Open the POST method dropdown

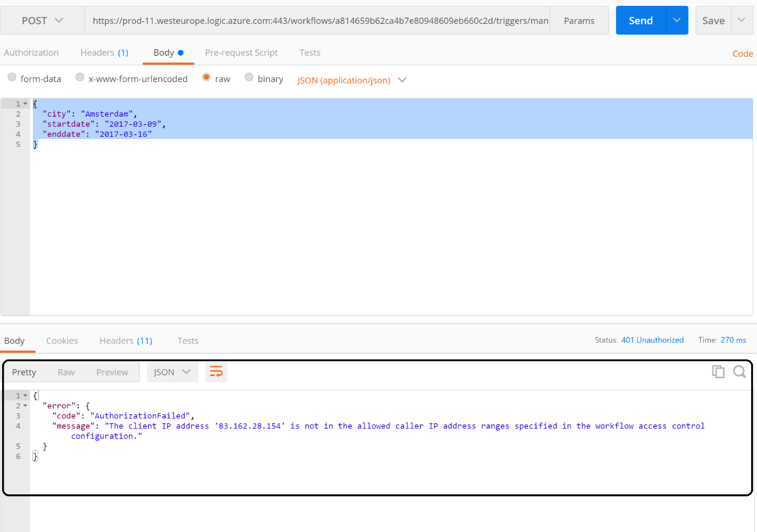[x=42, y=21]
